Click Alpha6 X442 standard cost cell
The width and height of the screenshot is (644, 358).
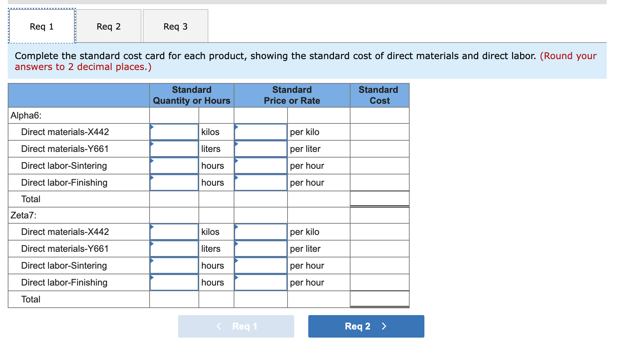pos(380,132)
